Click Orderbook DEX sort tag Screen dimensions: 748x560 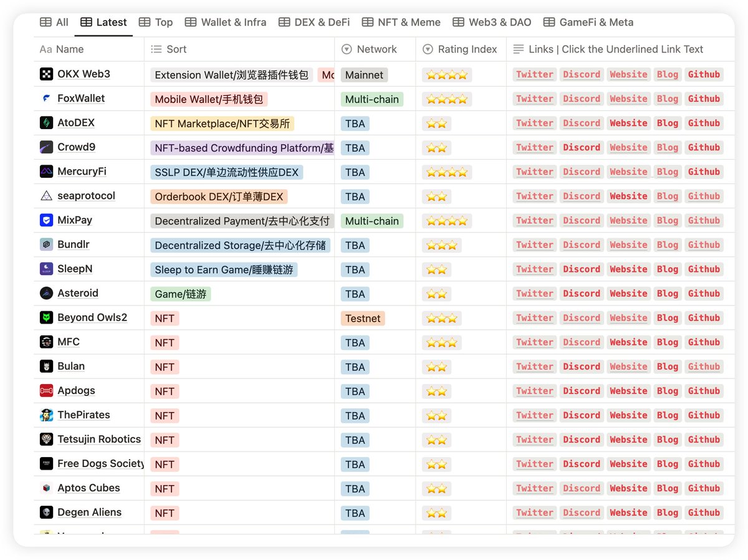pyautogui.click(x=219, y=196)
